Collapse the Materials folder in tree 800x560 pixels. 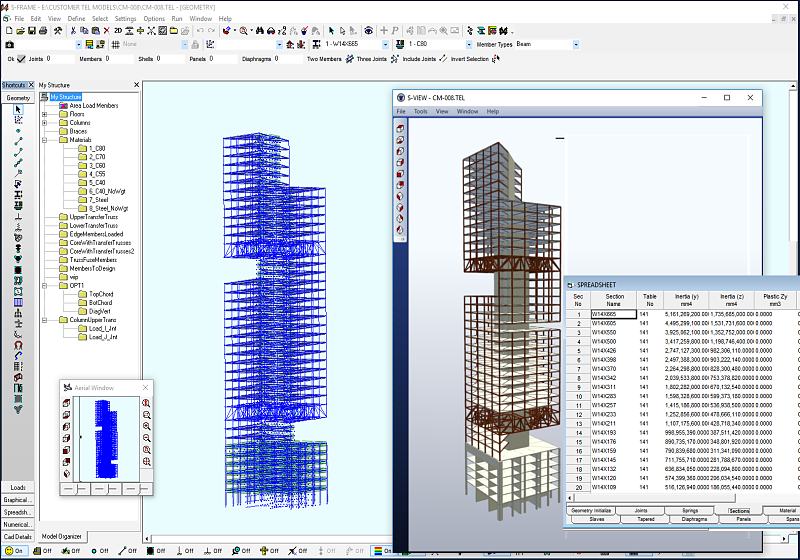[45, 140]
